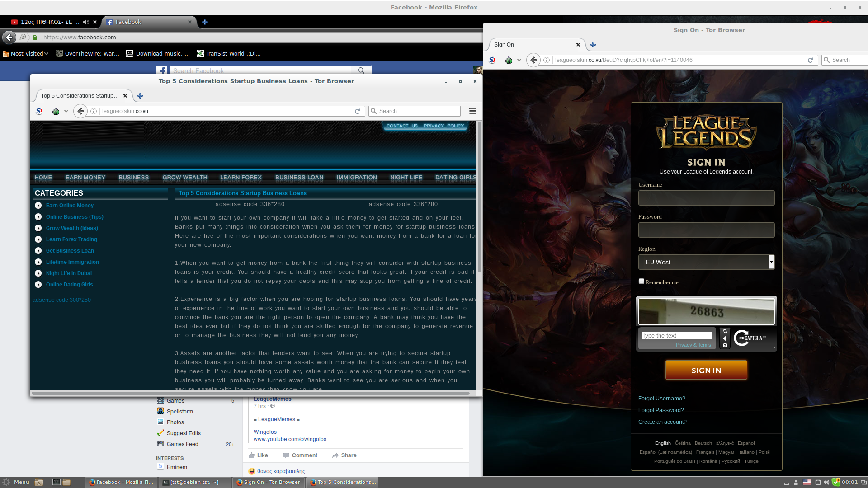Switch to tst@debian-tst terminal in taskbar
The image size is (868, 488).
194,482
